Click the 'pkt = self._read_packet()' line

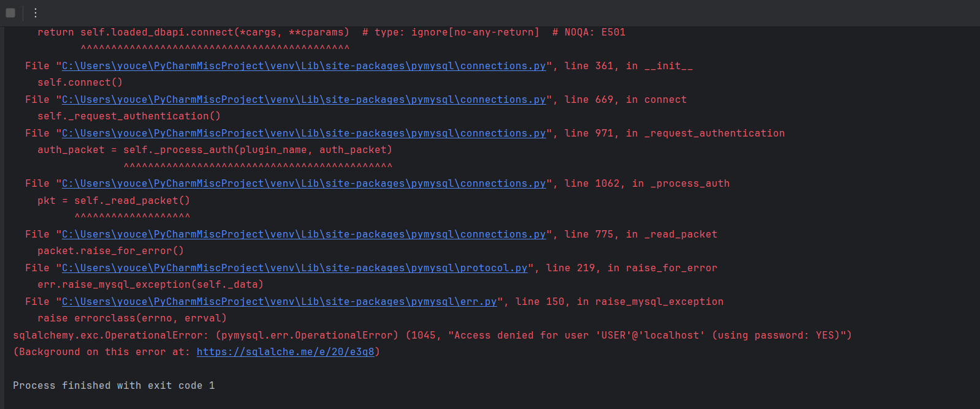click(x=113, y=201)
